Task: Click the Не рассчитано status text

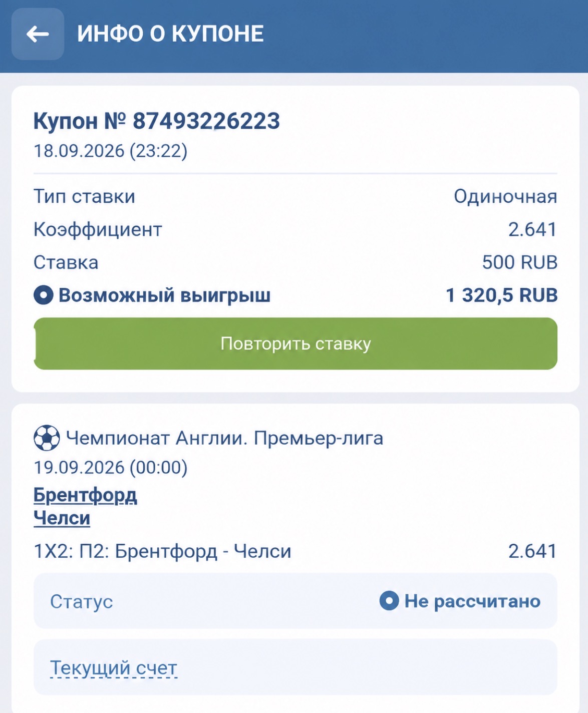Action: [x=472, y=601]
